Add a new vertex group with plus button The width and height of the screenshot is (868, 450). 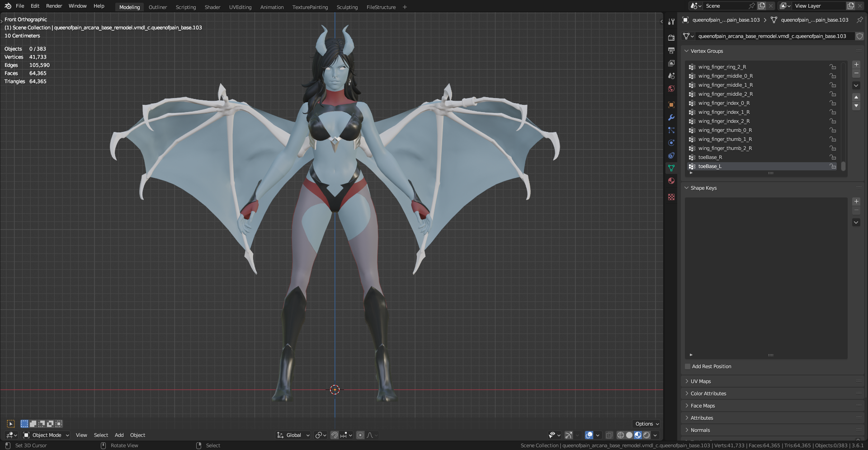click(x=856, y=65)
